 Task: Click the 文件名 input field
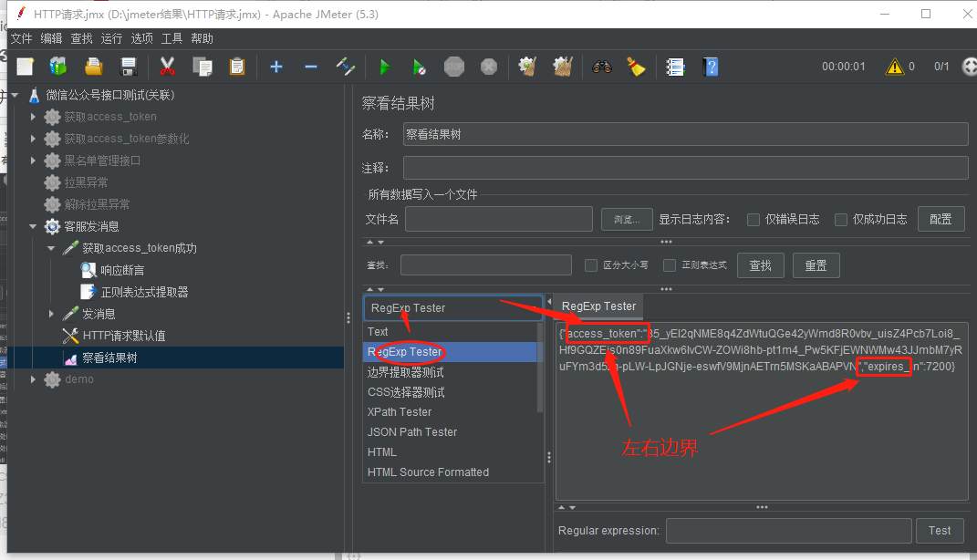pos(498,219)
